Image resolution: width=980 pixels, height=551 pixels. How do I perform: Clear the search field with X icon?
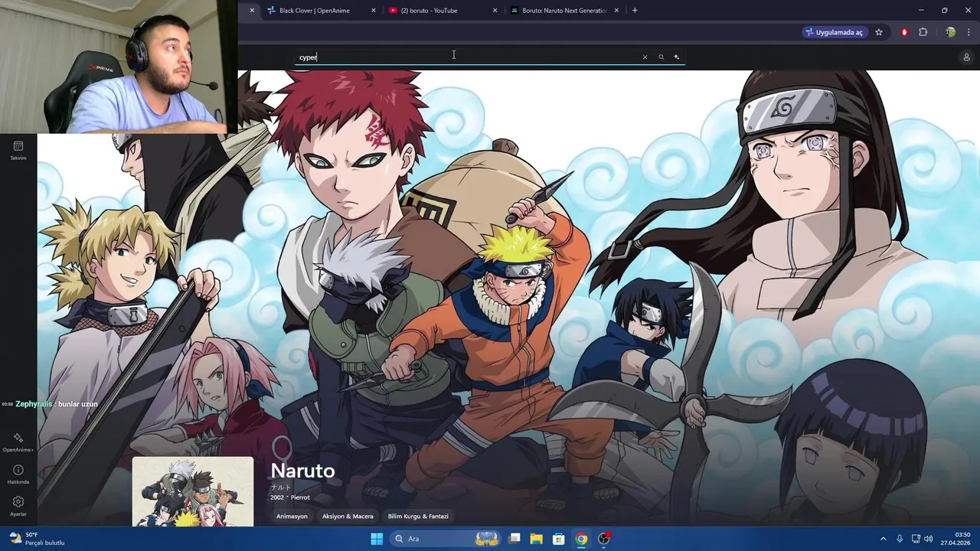pos(645,57)
